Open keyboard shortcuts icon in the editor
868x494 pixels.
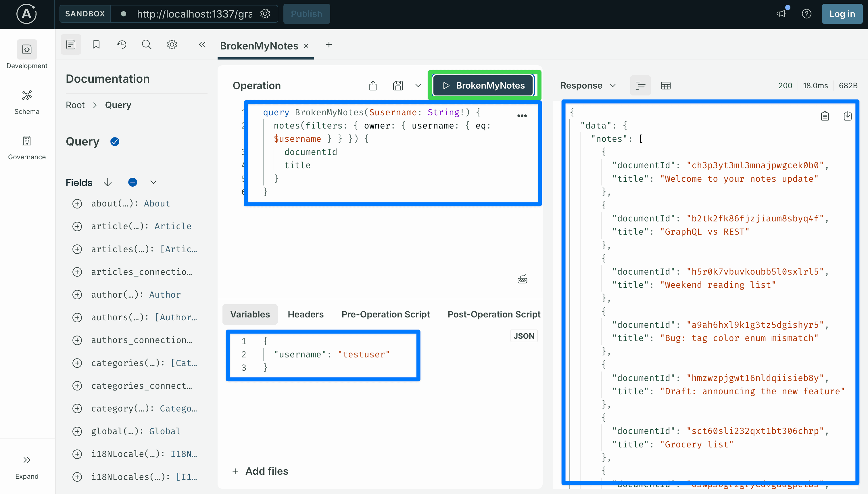click(x=522, y=279)
